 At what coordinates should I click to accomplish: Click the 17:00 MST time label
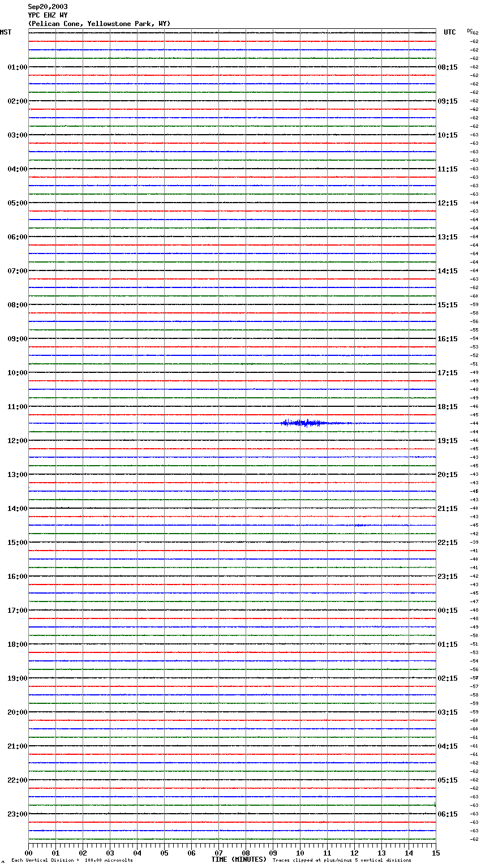coord(17,611)
